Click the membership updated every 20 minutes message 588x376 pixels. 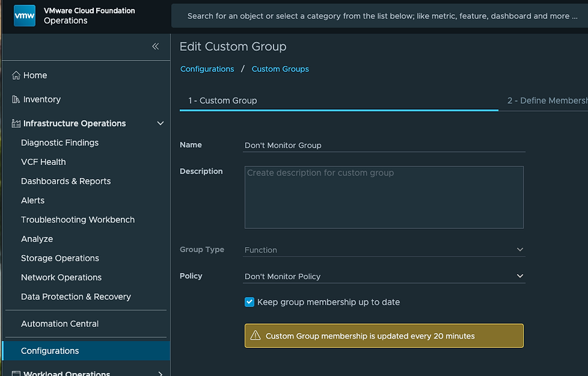click(370, 336)
